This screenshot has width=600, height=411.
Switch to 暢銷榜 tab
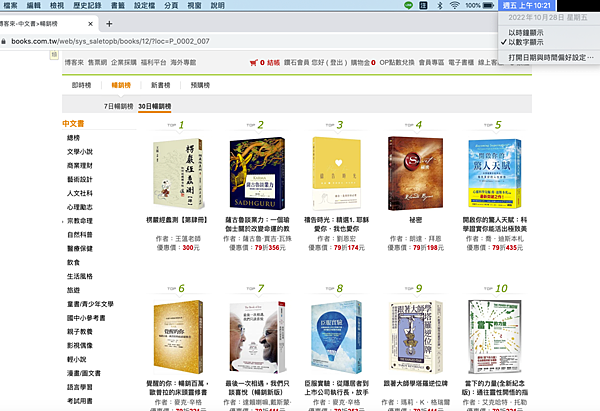tap(121, 85)
